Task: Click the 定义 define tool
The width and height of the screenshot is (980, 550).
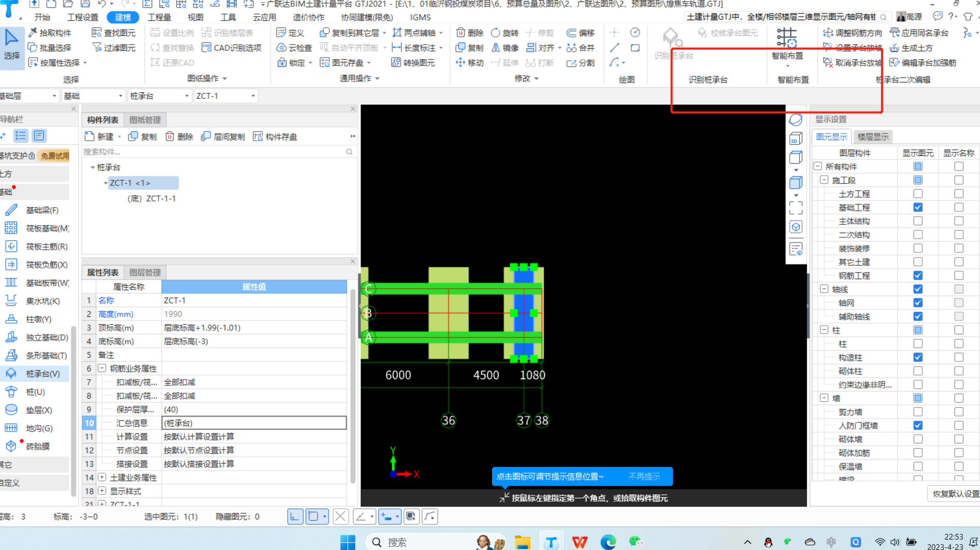Action: click(x=290, y=33)
